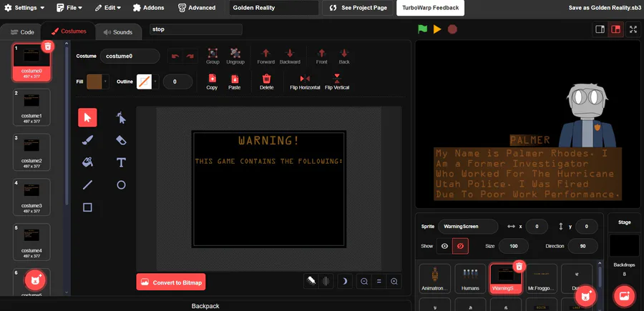Viewport: 644px width, 311px height.
Task: Select the Circle tool
Action: point(121,184)
